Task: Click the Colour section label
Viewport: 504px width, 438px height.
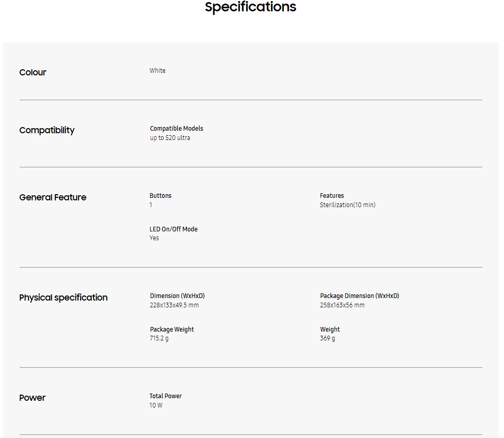Action: point(33,72)
